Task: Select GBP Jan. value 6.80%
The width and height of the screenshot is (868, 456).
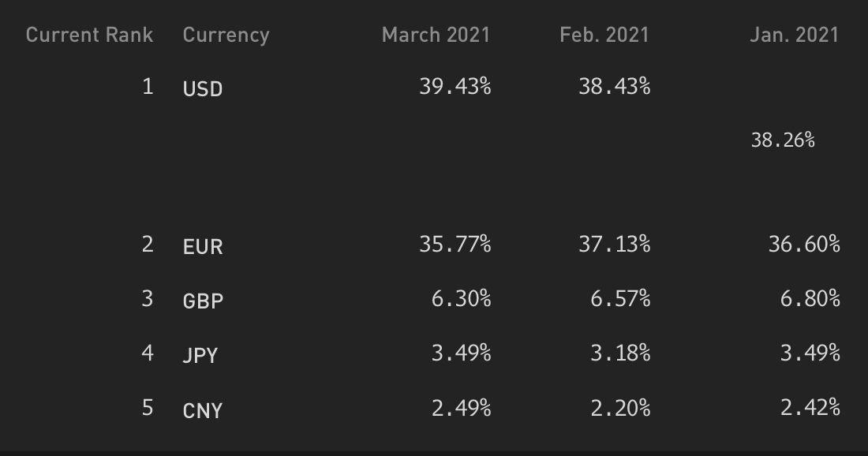Action: click(x=810, y=299)
